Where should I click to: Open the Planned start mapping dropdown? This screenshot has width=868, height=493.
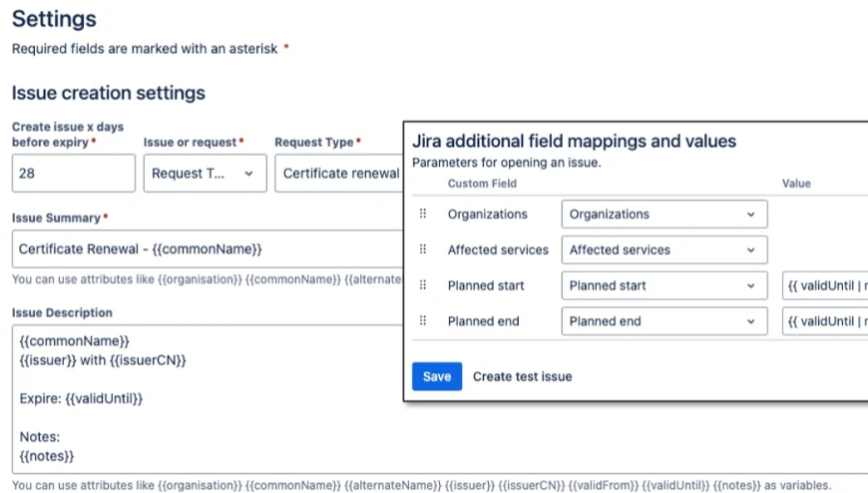[x=663, y=285]
